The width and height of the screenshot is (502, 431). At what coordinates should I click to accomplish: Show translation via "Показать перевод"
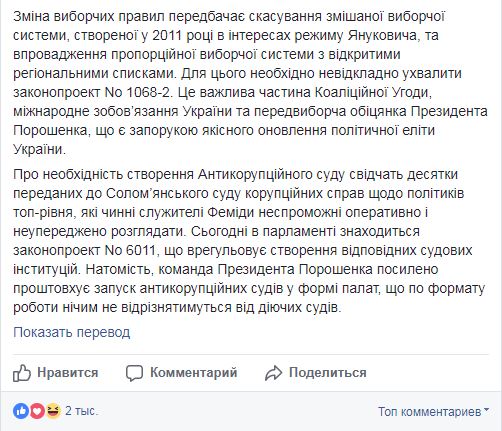[72, 332]
